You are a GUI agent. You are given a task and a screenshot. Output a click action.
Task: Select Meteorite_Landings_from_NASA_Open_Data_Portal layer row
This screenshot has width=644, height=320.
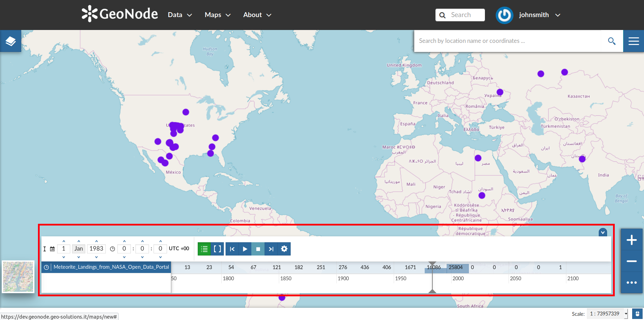(106, 267)
